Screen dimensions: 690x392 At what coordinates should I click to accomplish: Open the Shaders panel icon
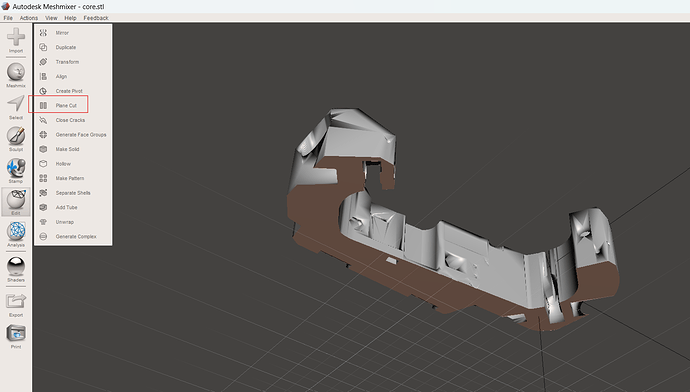[16, 267]
